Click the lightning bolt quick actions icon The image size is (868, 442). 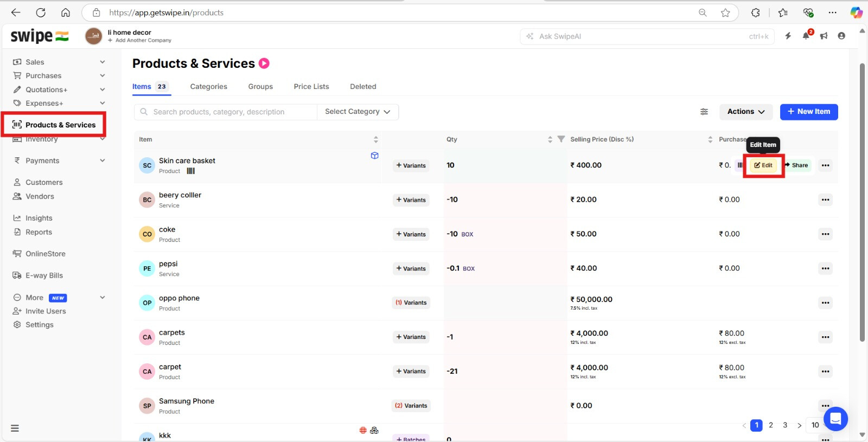(x=788, y=36)
